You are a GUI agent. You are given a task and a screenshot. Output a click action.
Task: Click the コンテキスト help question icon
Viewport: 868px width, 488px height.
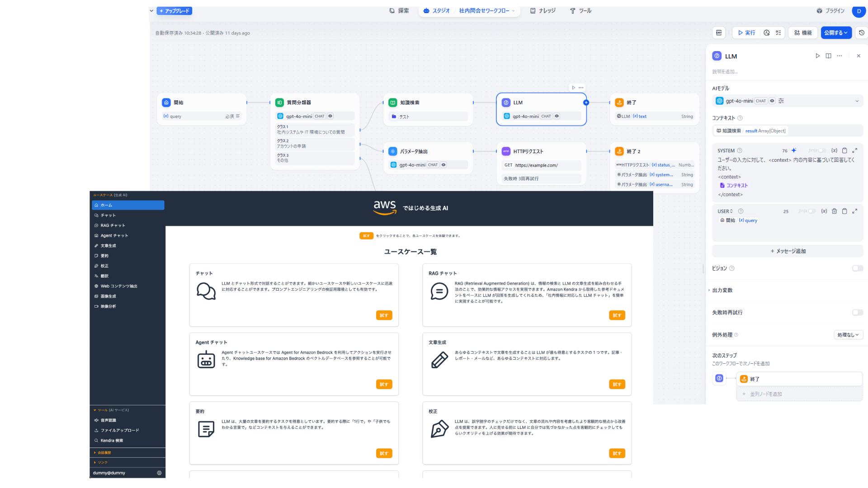[740, 118]
